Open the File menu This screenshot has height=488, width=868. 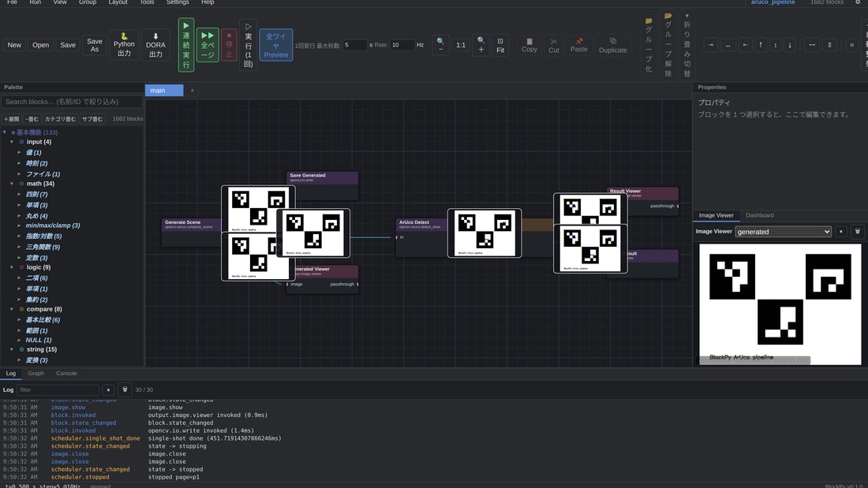pyautogui.click(x=12, y=2)
